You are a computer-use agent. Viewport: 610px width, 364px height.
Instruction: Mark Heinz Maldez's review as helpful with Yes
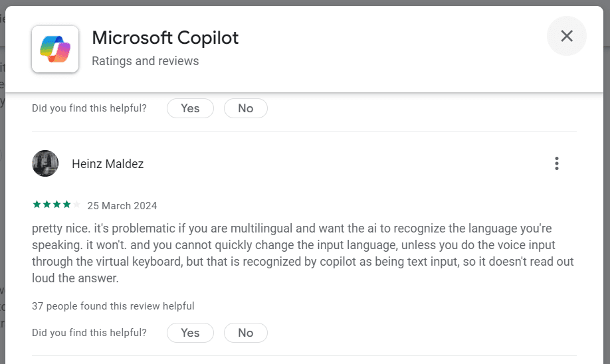pyautogui.click(x=190, y=333)
